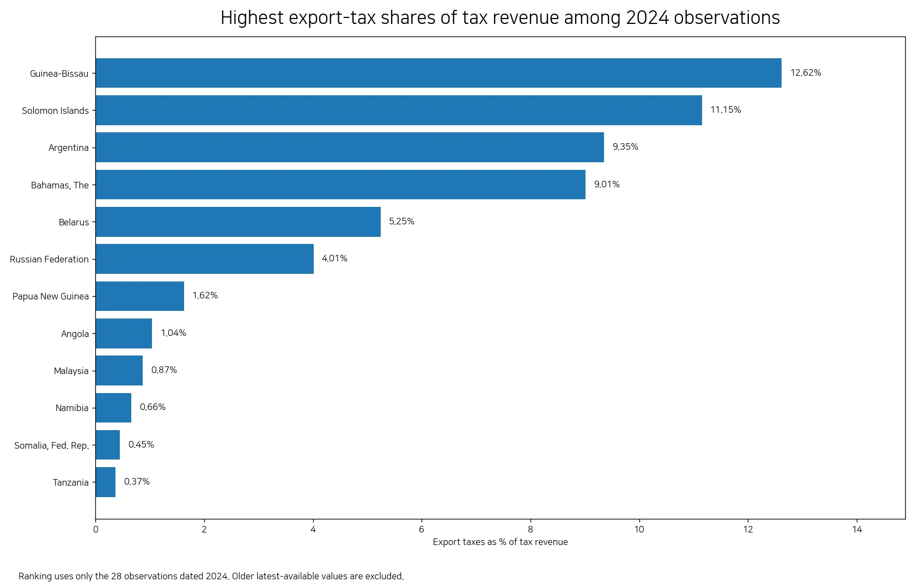Select the Tanzania axis label
The height and width of the screenshot is (588, 915).
click(x=71, y=482)
